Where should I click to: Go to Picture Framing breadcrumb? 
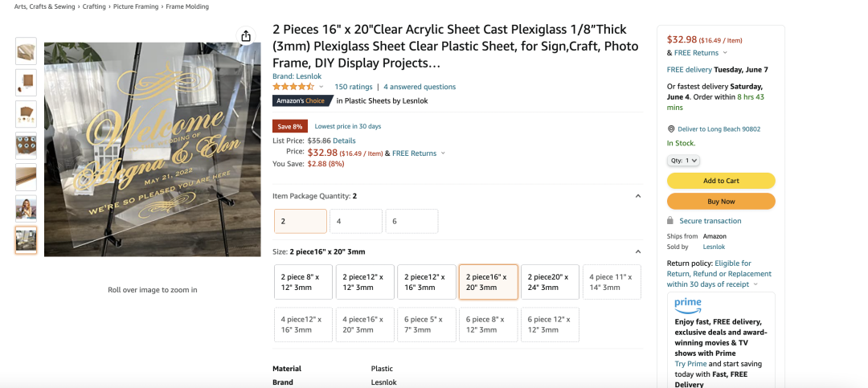tap(136, 6)
